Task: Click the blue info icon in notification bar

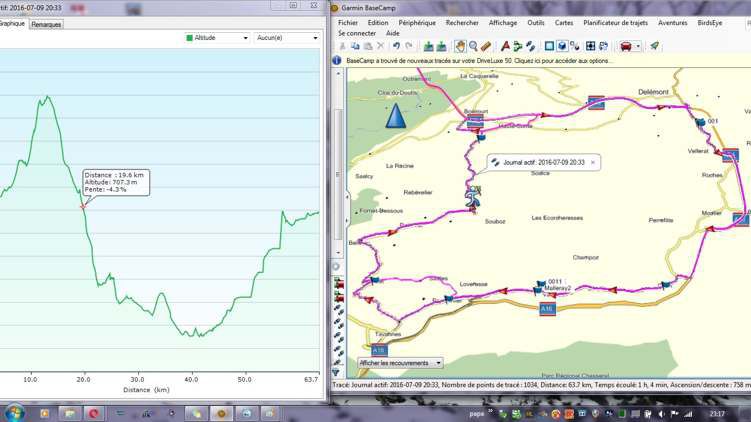Action: [x=337, y=60]
